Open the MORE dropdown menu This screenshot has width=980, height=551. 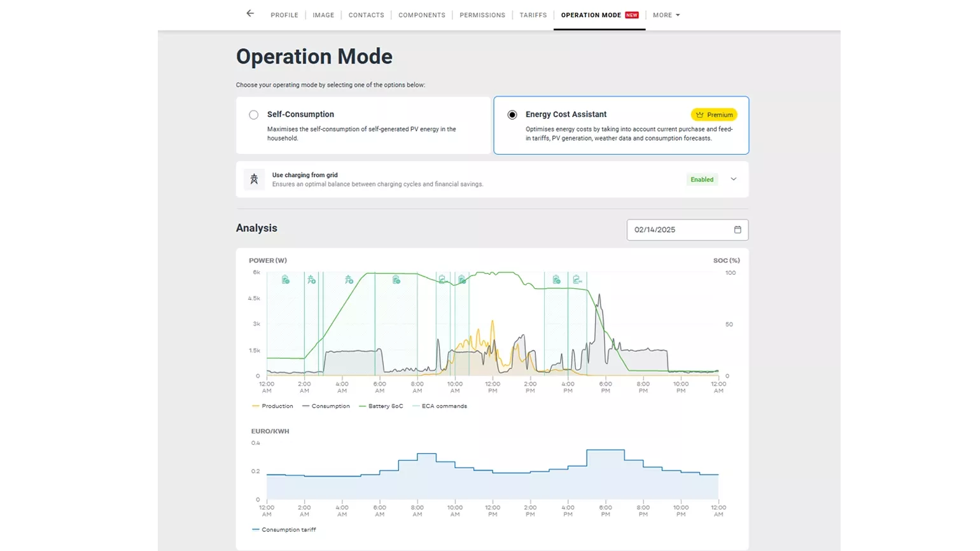[666, 15]
